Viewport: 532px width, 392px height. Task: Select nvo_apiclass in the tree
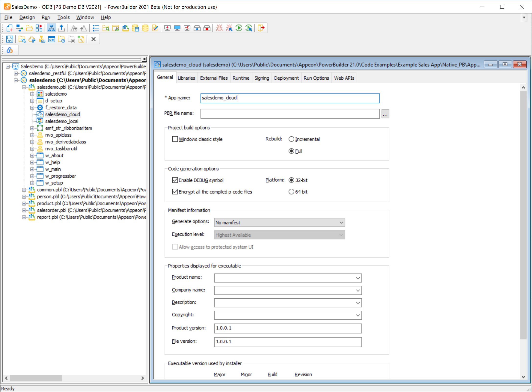58,135
